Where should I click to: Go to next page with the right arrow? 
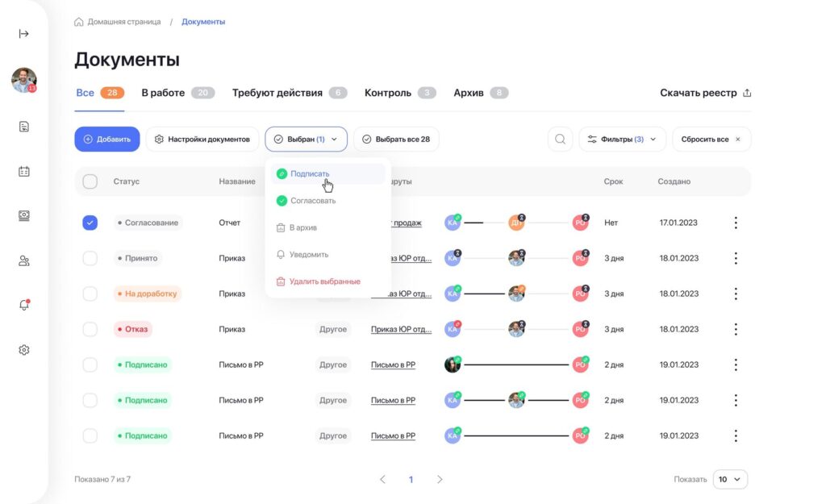click(x=440, y=479)
